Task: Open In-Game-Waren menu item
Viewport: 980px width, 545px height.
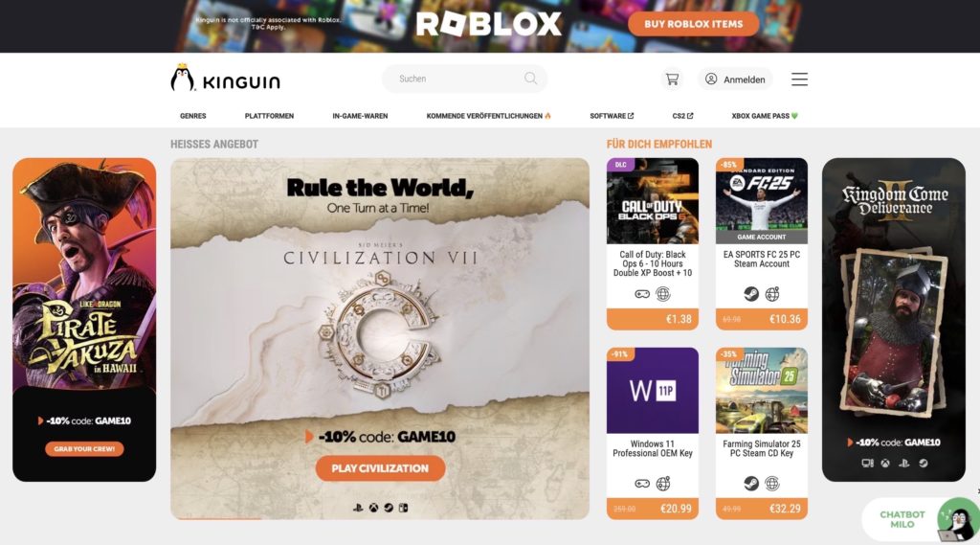Action: (x=360, y=116)
